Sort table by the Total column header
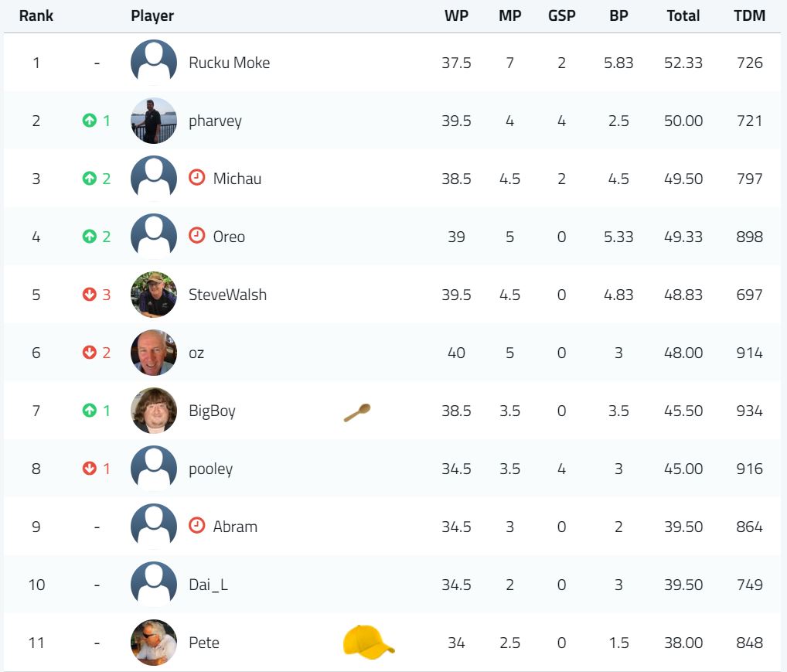 pos(683,15)
